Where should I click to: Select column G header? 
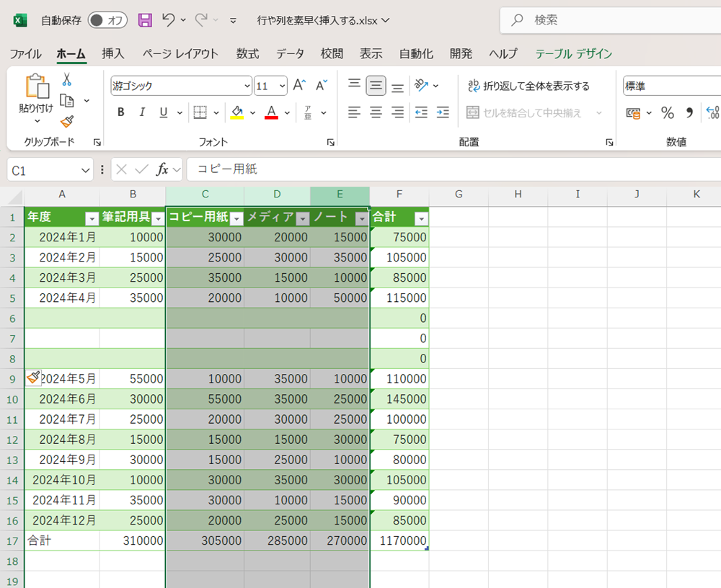pyautogui.click(x=459, y=195)
